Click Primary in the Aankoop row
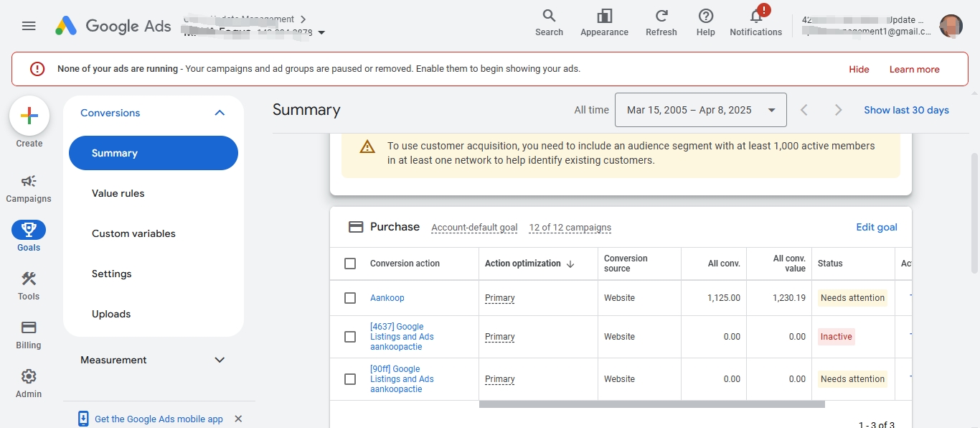 click(500, 298)
